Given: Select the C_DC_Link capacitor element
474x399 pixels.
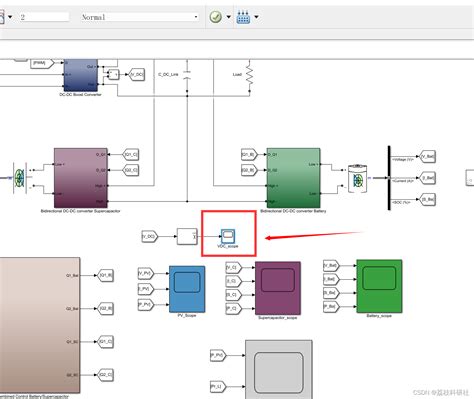Looking at the screenshot, I should pyautogui.click(x=187, y=75).
